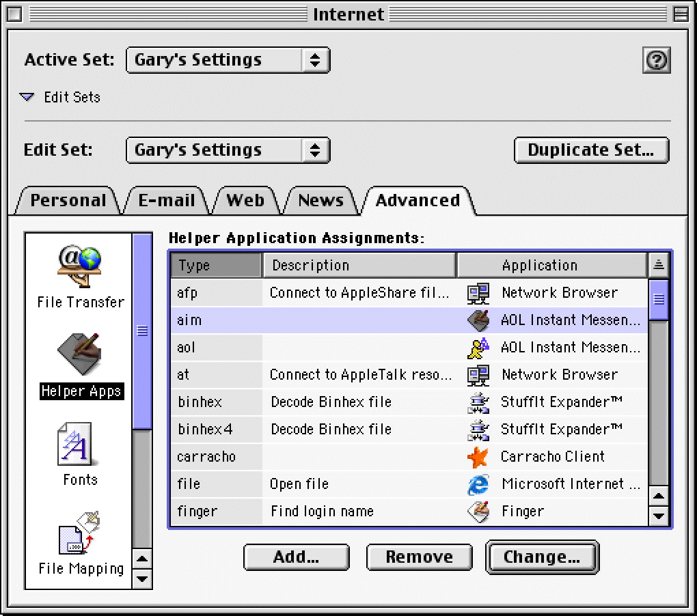Open the Active Set popup menu

(228, 60)
